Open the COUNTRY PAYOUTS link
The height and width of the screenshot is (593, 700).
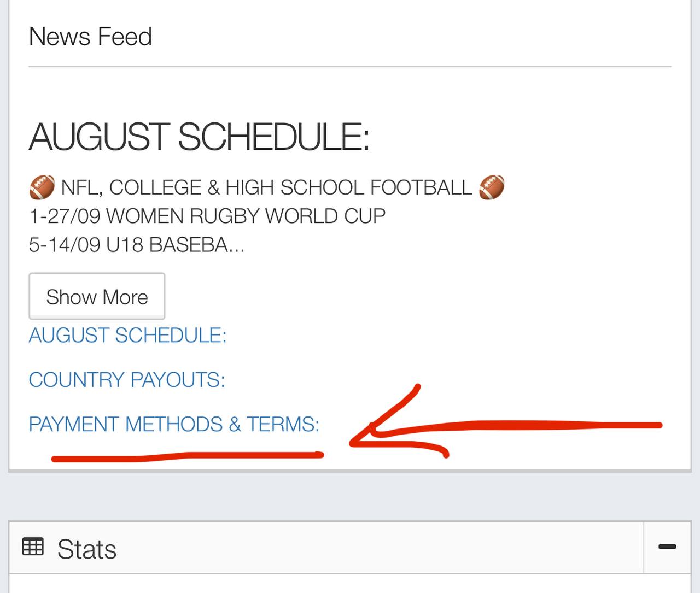[127, 380]
